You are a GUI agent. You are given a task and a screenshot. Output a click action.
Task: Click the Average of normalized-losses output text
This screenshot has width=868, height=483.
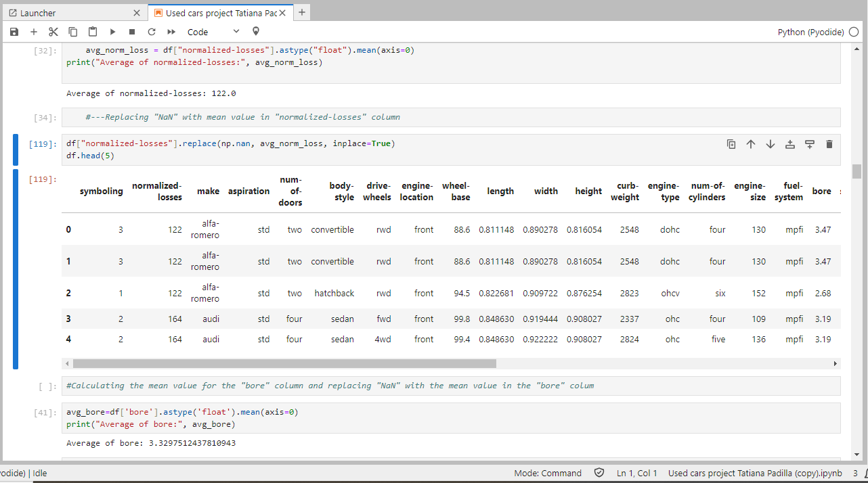tap(151, 94)
